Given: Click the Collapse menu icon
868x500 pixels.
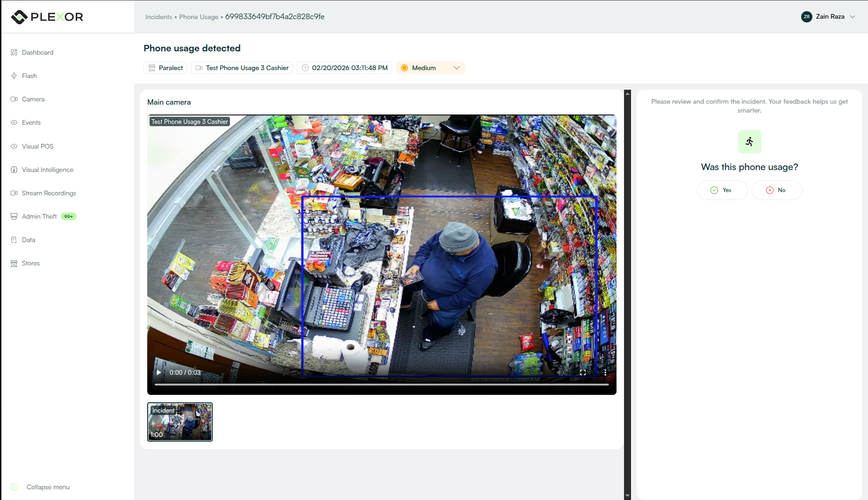Looking at the screenshot, I should tap(14, 487).
